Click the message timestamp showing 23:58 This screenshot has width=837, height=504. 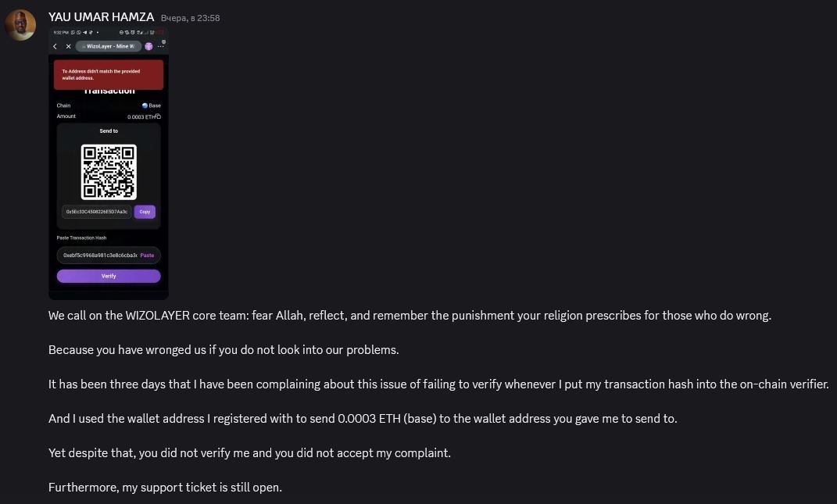click(x=190, y=18)
